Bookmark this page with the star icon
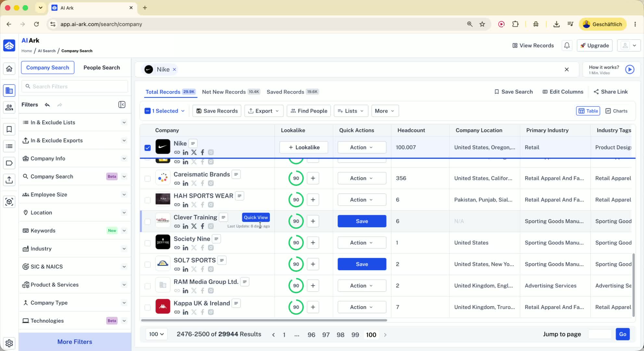 tap(483, 24)
